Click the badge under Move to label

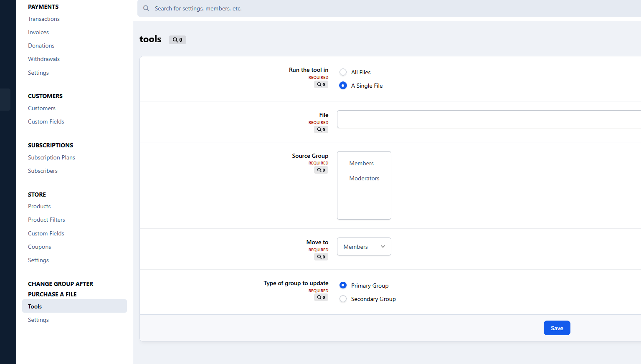(321, 257)
